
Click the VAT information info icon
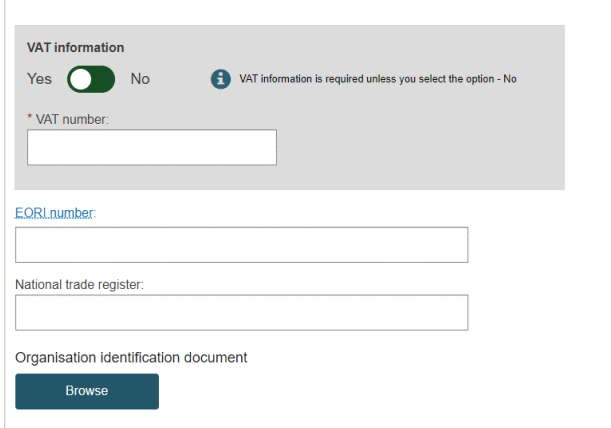point(221,79)
